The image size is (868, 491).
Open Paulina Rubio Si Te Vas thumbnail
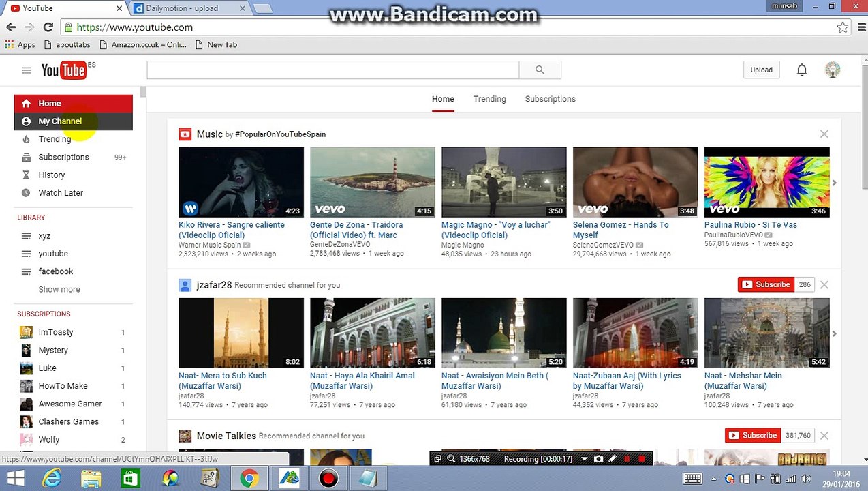tap(766, 182)
